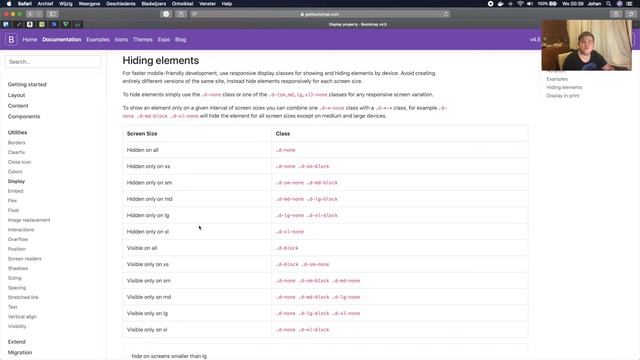640x360 pixels.
Task: Open the Safari menu
Action: [x=25, y=4]
